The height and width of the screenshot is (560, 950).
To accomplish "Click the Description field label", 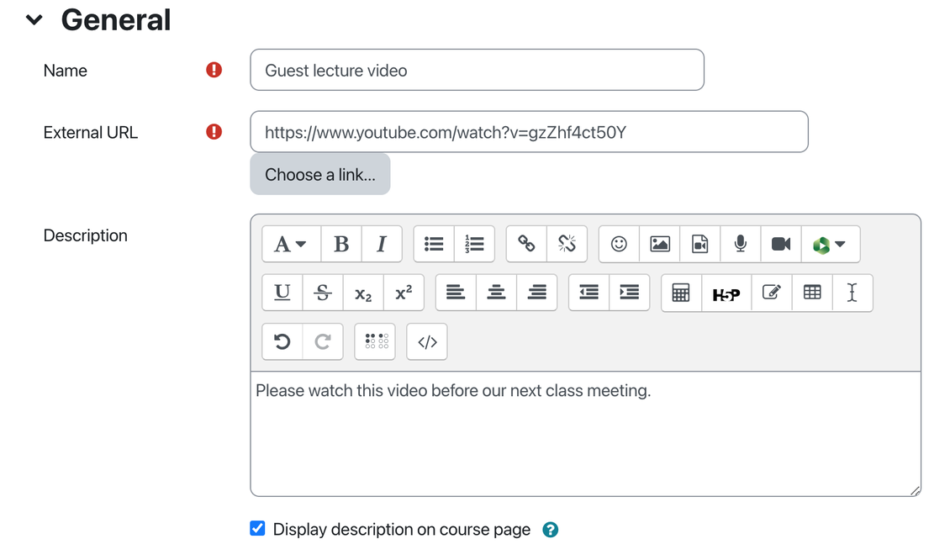I will [x=86, y=235].
